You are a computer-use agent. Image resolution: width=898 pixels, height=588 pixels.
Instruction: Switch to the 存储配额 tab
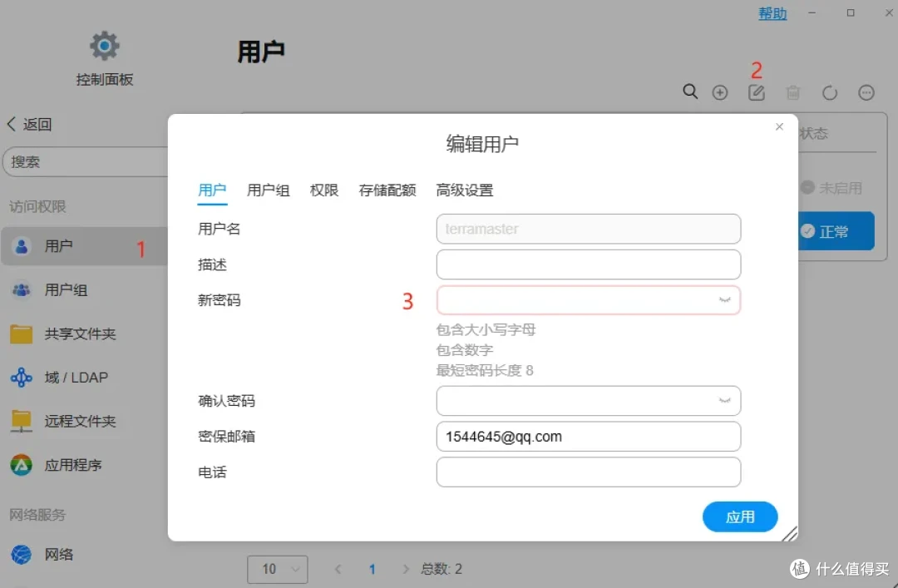(387, 190)
